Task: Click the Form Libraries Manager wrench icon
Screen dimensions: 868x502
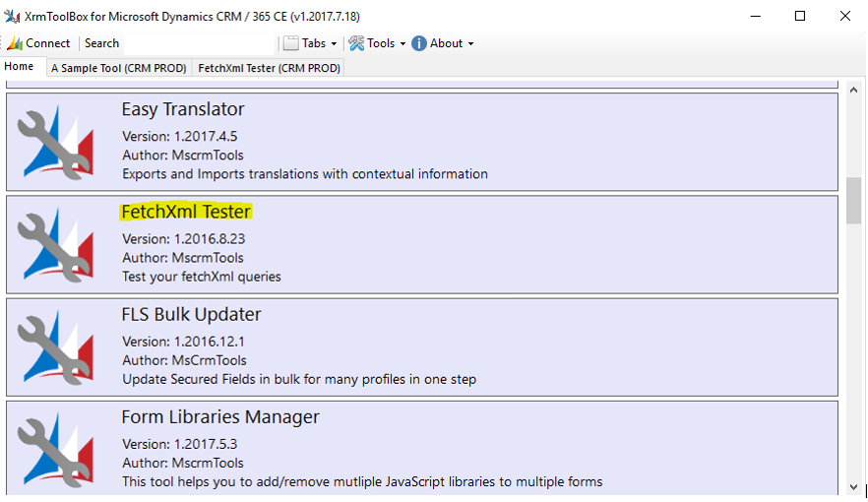Action: click(x=57, y=449)
